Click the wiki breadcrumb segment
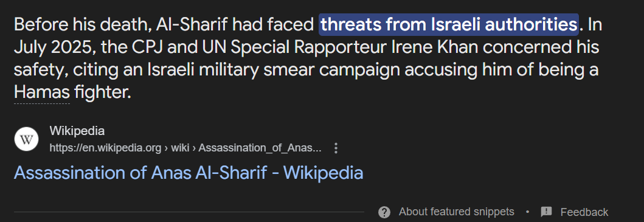644x222 pixels. click(180, 148)
